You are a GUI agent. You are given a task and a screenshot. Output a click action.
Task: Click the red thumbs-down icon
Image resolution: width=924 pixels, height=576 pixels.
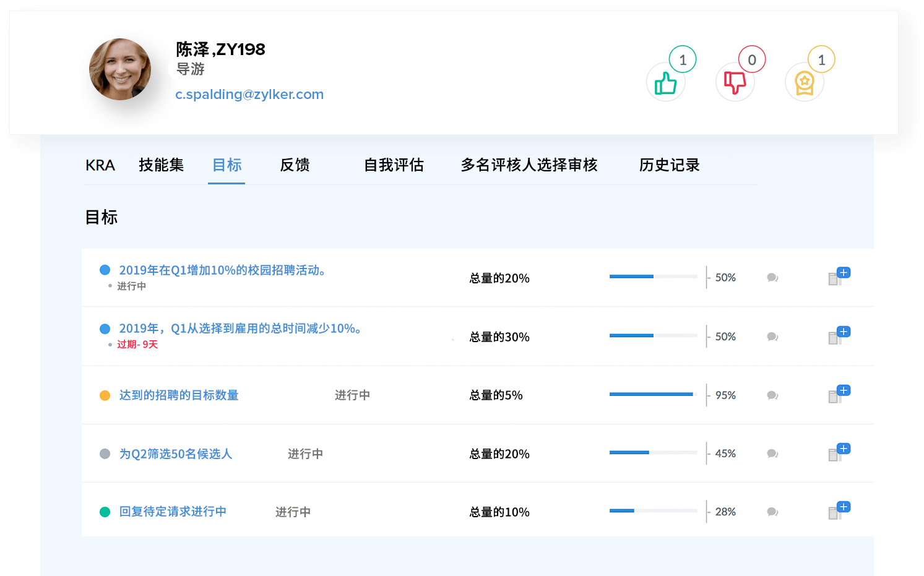735,83
